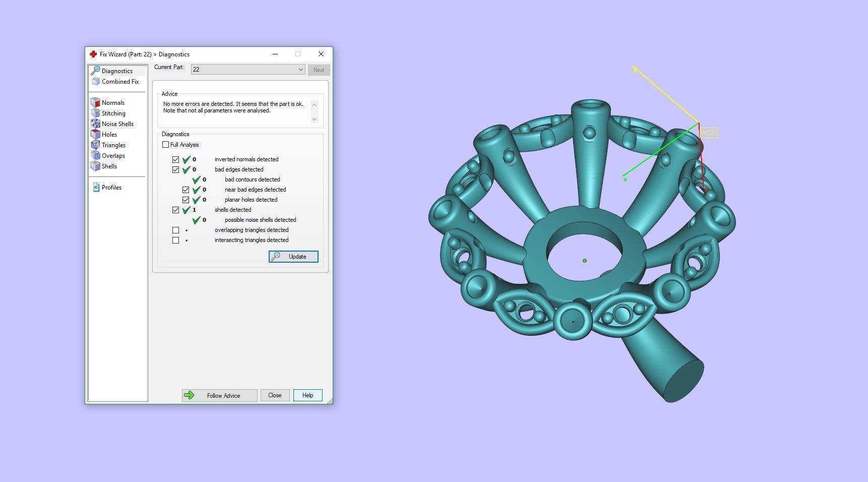Click the green check beside near bad edges
The image size is (868, 482).
tap(197, 190)
